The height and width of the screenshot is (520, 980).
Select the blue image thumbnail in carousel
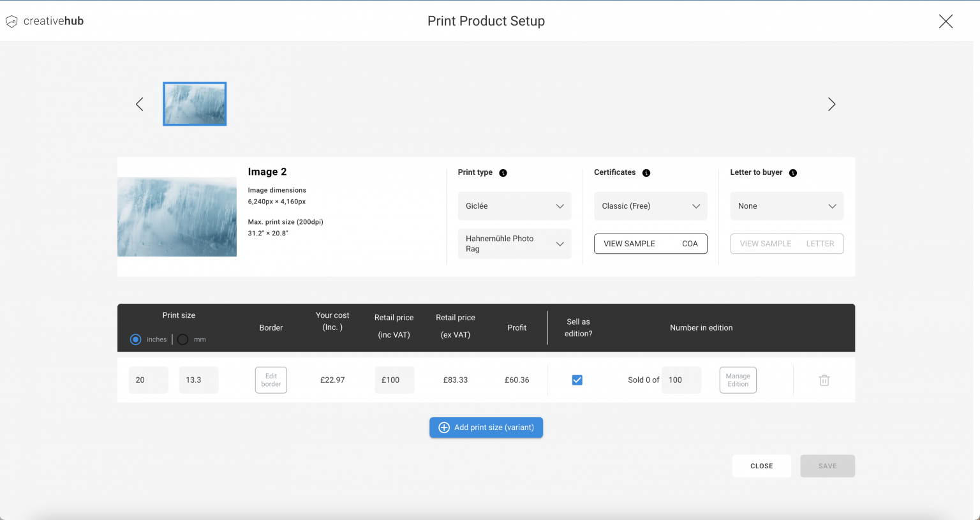[x=195, y=104]
